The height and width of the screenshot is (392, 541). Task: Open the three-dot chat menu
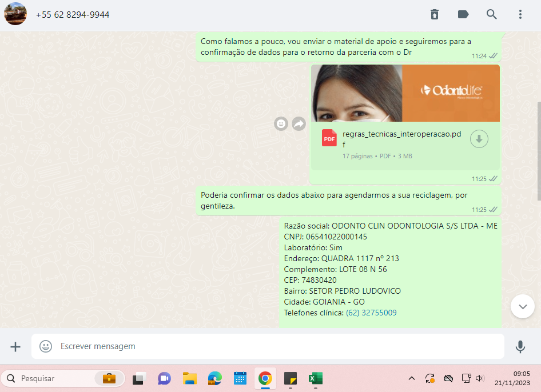coord(520,15)
